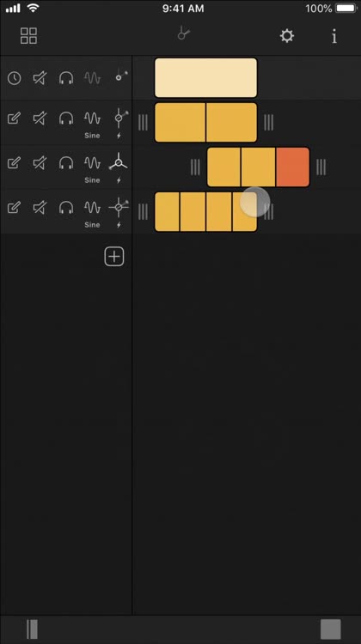Tap the clock icon on the first track

(15, 78)
